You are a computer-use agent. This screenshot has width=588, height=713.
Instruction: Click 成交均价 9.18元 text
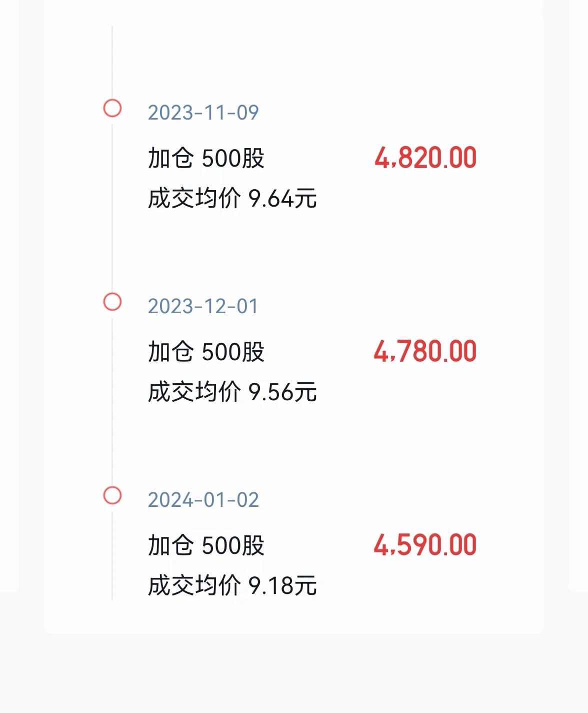tap(232, 585)
